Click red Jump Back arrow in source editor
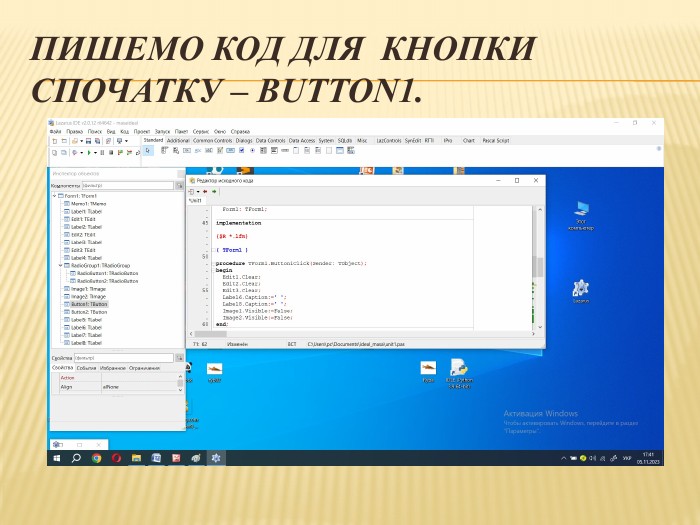The image size is (700, 525). pyautogui.click(x=205, y=192)
